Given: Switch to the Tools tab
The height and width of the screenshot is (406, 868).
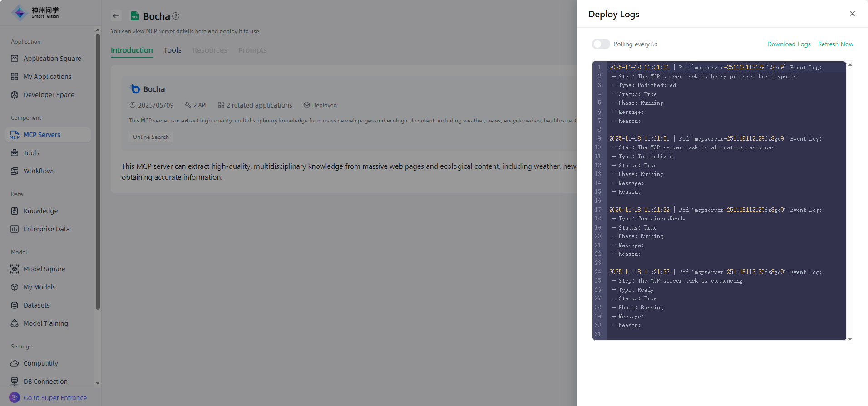Looking at the screenshot, I should [x=173, y=50].
